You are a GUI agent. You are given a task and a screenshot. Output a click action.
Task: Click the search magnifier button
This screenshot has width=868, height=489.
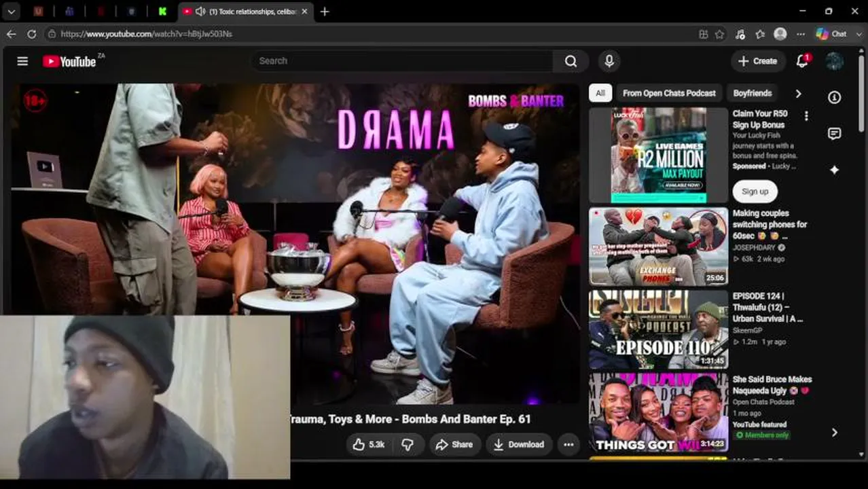[571, 61]
